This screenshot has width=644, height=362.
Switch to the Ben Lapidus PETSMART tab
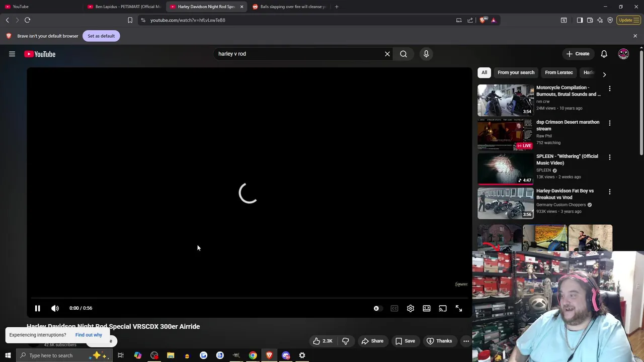pyautogui.click(x=123, y=7)
